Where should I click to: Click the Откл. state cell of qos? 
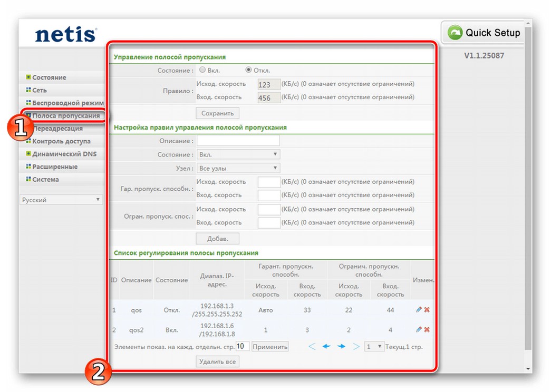pyautogui.click(x=172, y=310)
